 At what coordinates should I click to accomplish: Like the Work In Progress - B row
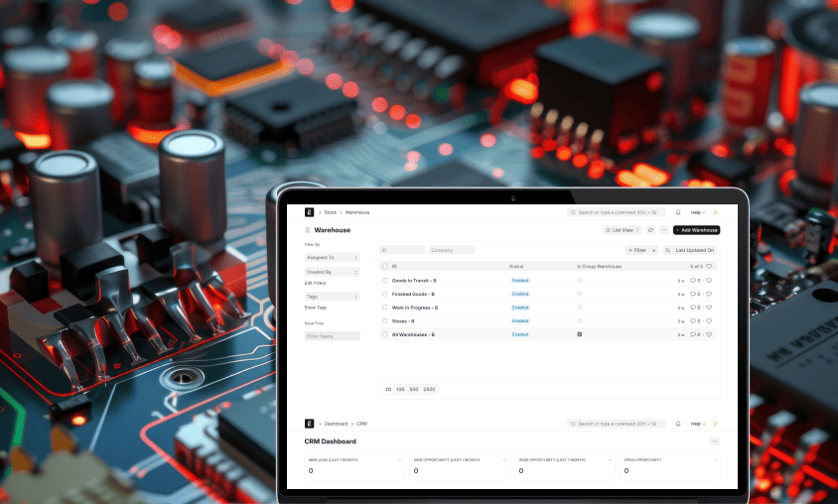(709, 308)
